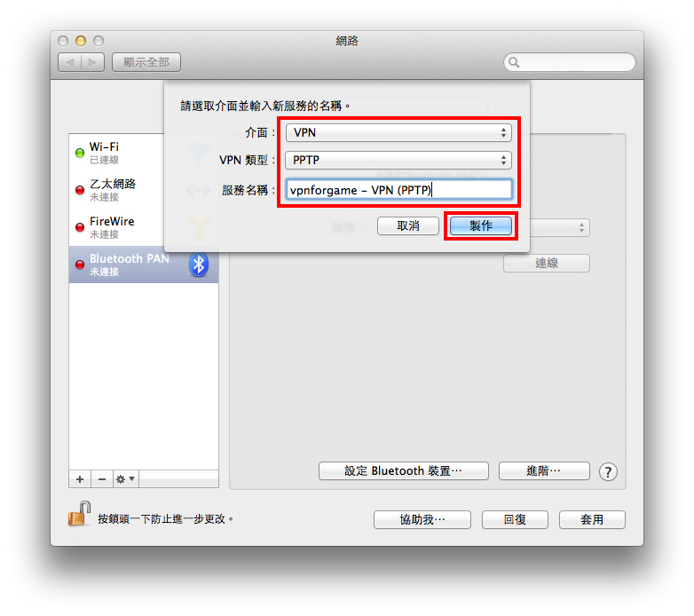Click the lock icon to prevent changes
Viewport: 694px width, 616px height.
79,514
